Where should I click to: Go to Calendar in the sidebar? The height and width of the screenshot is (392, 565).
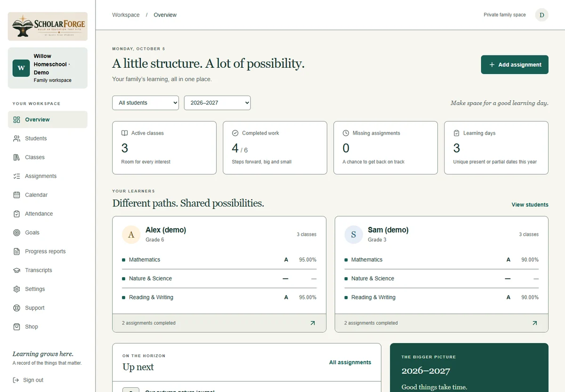(x=48, y=195)
